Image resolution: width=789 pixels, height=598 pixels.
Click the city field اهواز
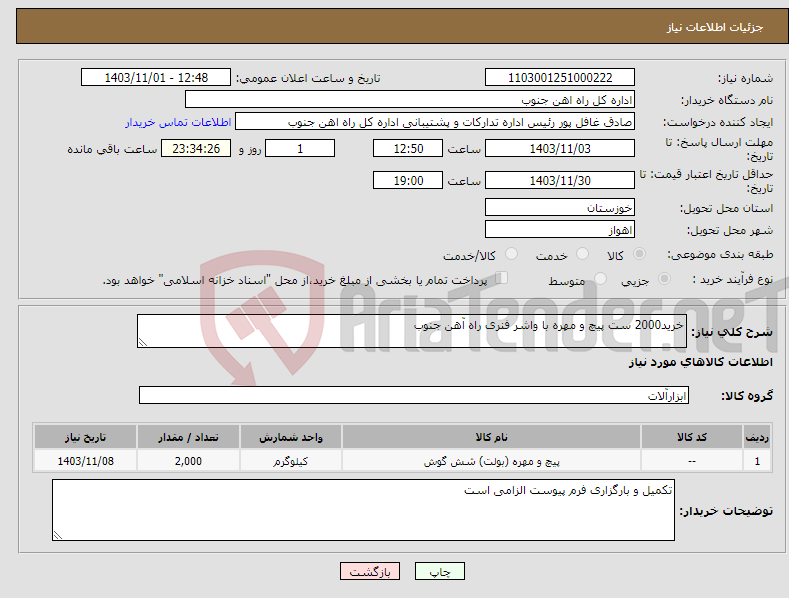click(560, 230)
